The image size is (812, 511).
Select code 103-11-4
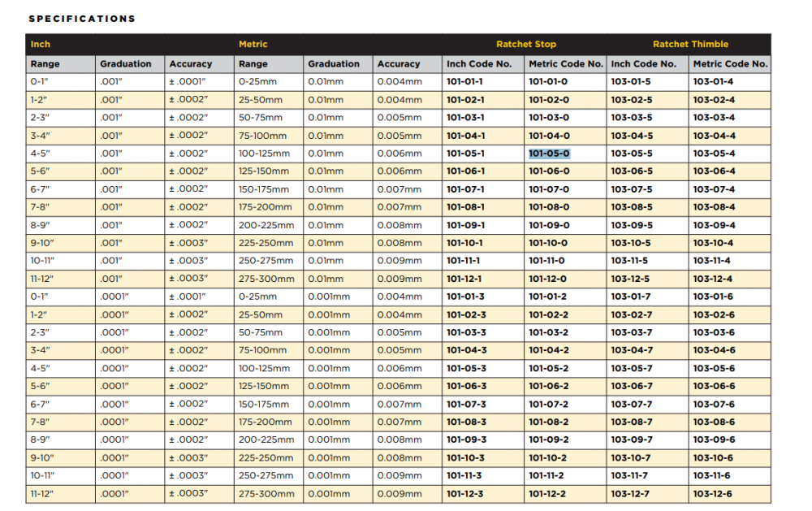(x=712, y=261)
